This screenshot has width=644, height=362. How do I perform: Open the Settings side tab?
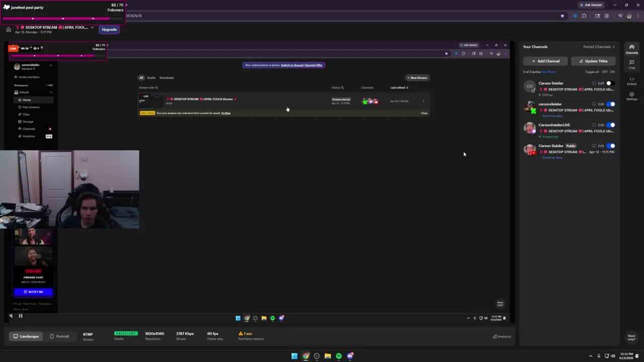(x=631, y=96)
